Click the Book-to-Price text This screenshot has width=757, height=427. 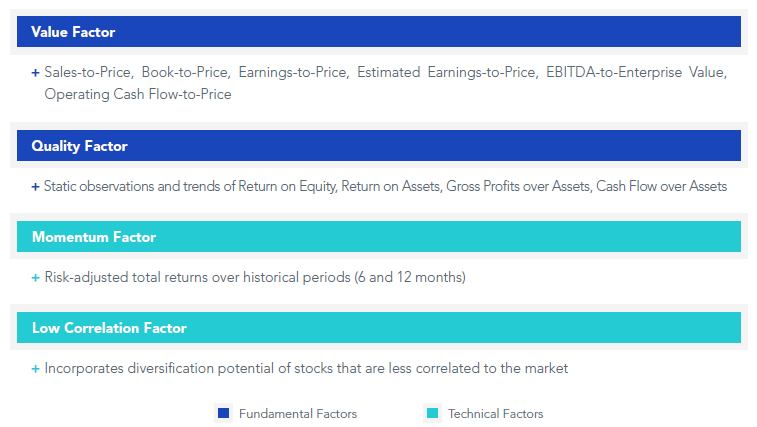[184, 72]
